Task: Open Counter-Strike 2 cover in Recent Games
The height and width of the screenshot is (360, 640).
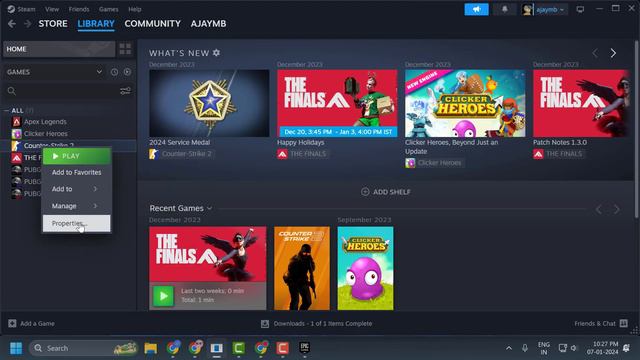Action: 302,268
